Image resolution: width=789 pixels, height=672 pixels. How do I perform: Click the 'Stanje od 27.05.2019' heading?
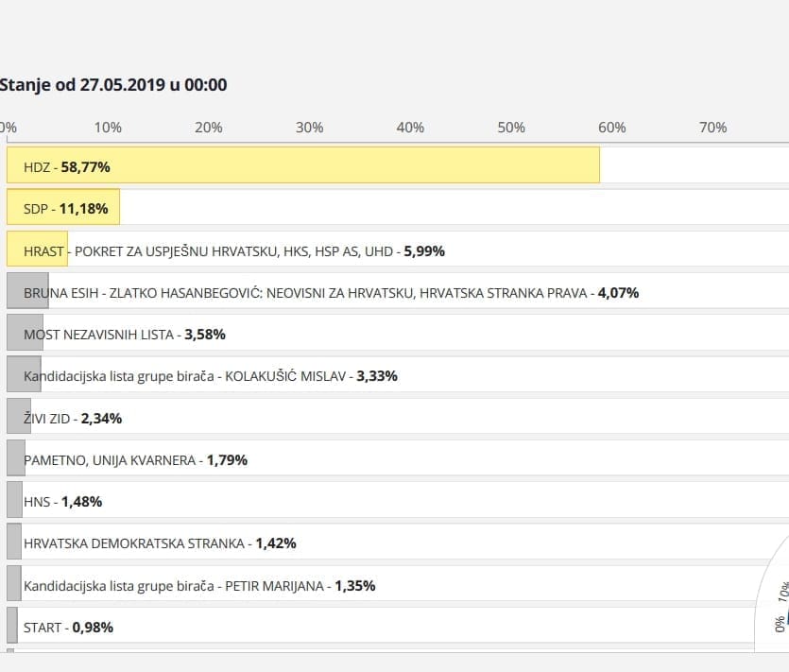(x=113, y=85)
